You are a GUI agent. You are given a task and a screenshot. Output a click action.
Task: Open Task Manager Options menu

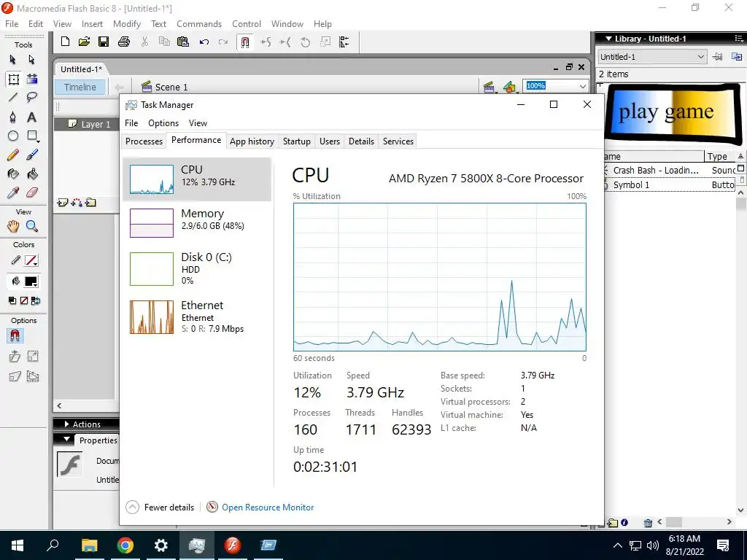tap(163, 122)
